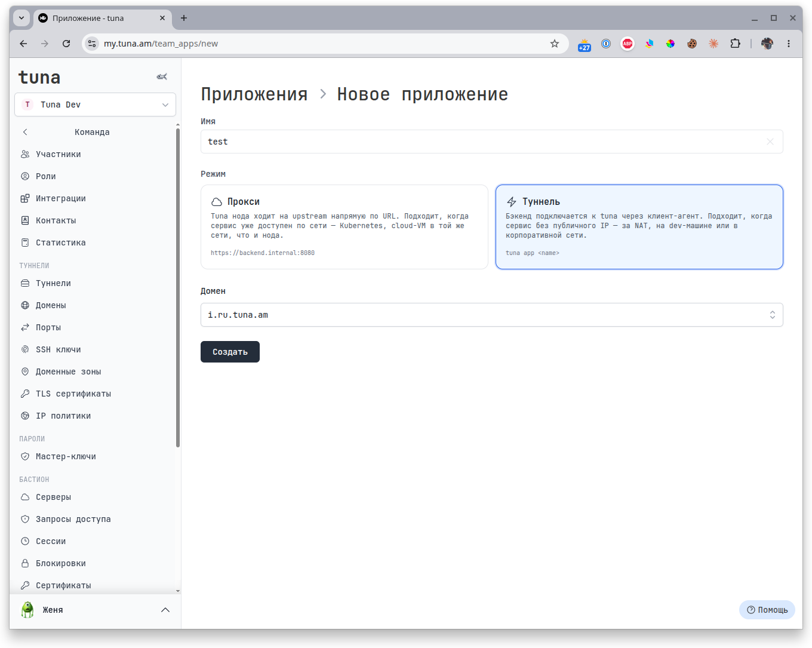
Task: Click the Порты arrows icon
Action: click(x=25, y=327)
